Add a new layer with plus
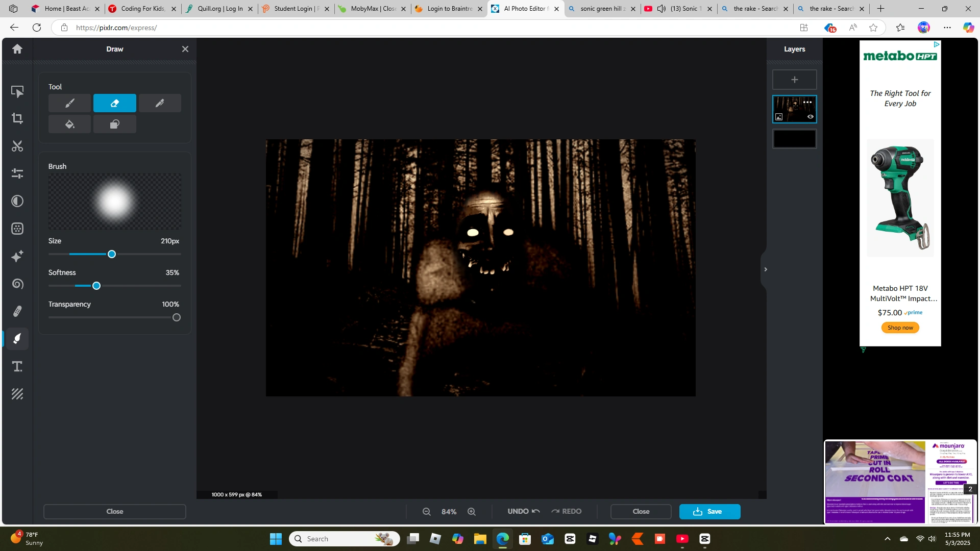The image size is (980, 551). (x=794, y=80)
